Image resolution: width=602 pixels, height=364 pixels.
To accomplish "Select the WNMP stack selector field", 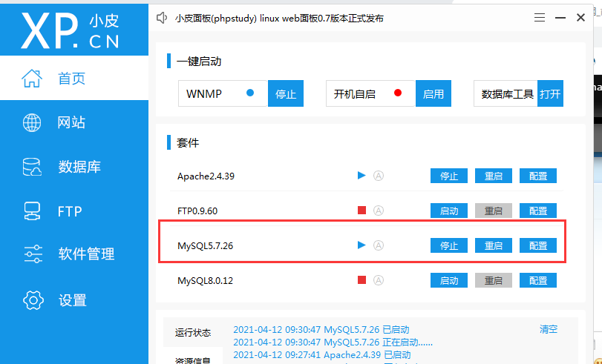I will pos(223,93).
